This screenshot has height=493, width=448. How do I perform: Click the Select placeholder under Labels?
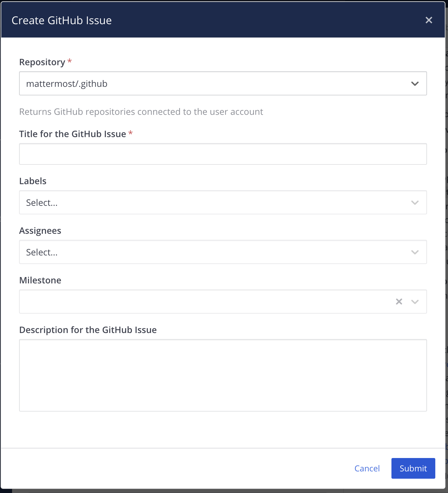(x=42, y=202)
